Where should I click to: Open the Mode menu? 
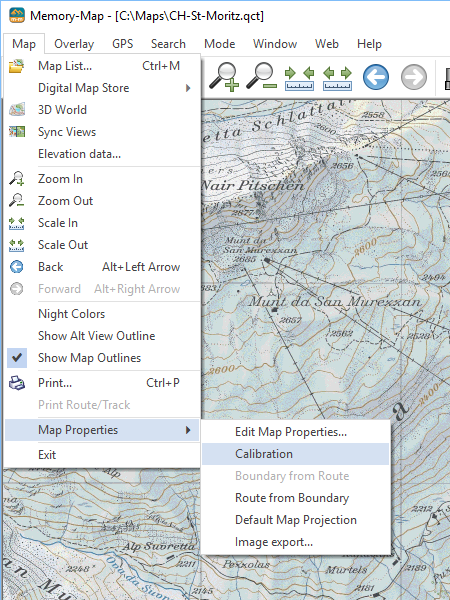220,44
